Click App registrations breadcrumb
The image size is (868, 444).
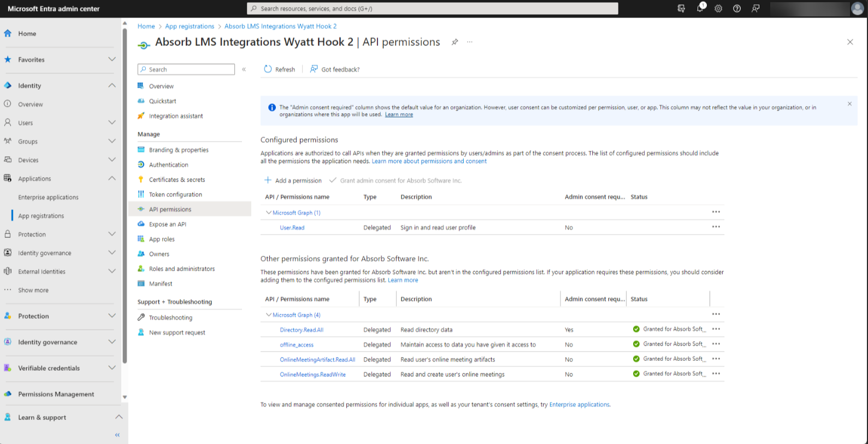[x=190, y=26]
